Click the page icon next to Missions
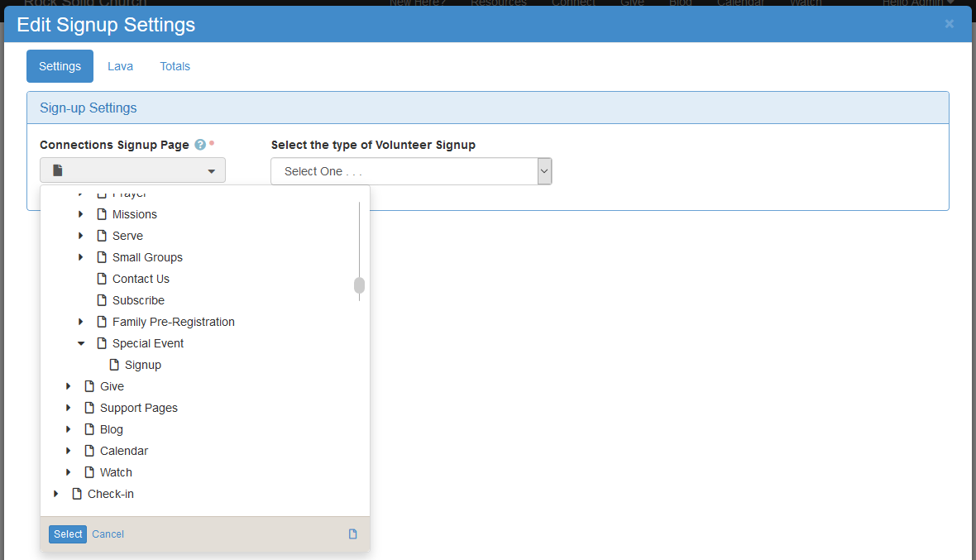976x560 pixels. tap(102, 214)
